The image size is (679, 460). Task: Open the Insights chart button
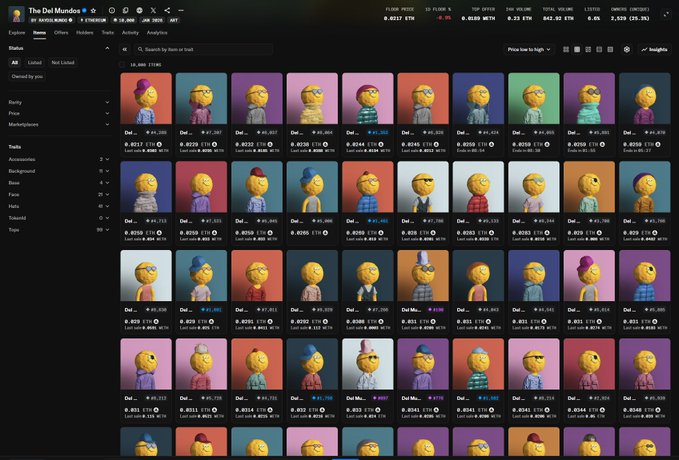click(654, 49)
